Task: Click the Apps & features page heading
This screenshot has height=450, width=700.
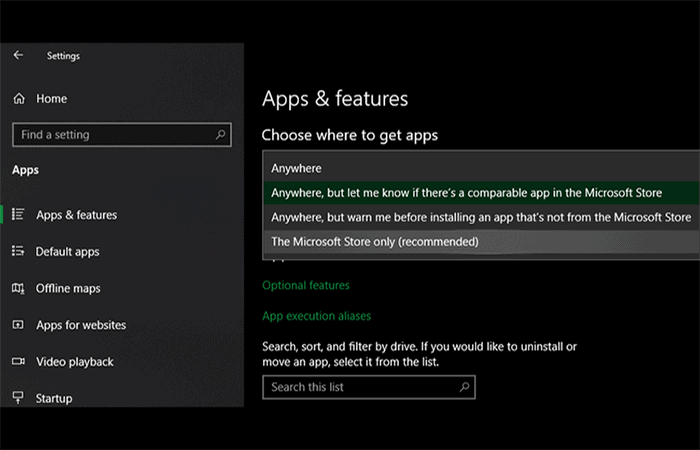Action: 335,99
